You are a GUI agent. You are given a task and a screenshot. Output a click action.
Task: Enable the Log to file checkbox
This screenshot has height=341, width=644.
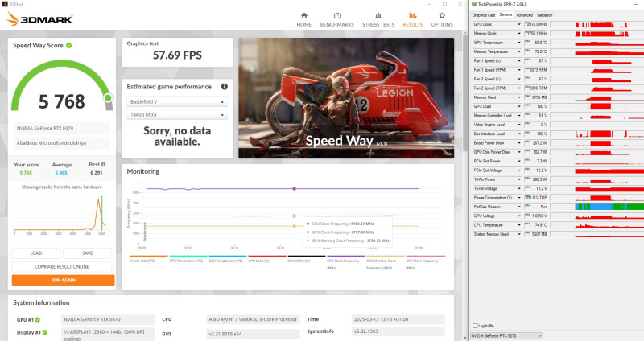[x=475, y=326]
